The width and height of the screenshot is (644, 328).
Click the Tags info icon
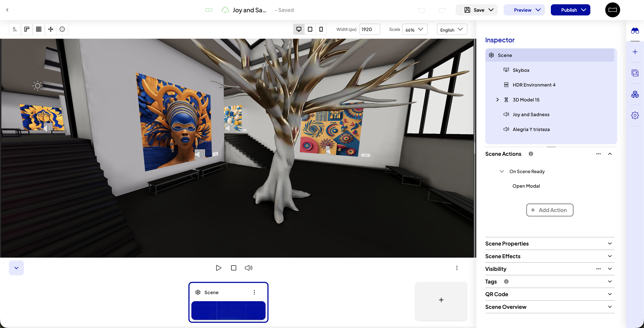pos(506,281)
